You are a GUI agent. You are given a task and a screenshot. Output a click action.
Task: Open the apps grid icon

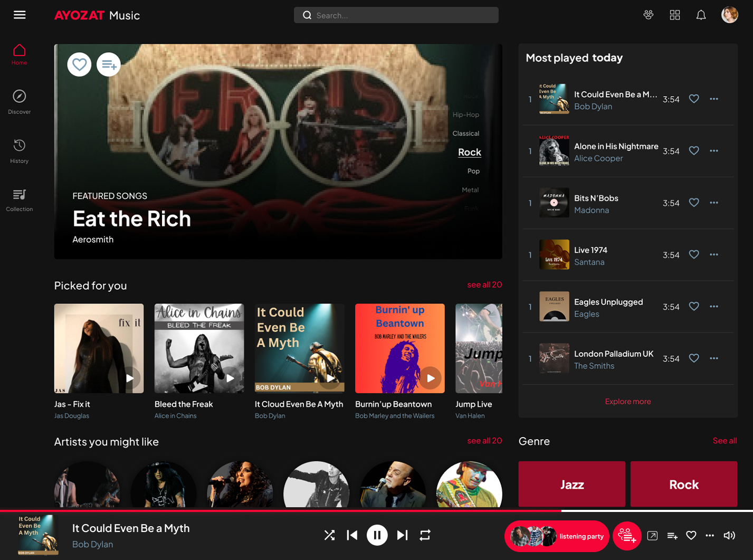coord(675,15)
